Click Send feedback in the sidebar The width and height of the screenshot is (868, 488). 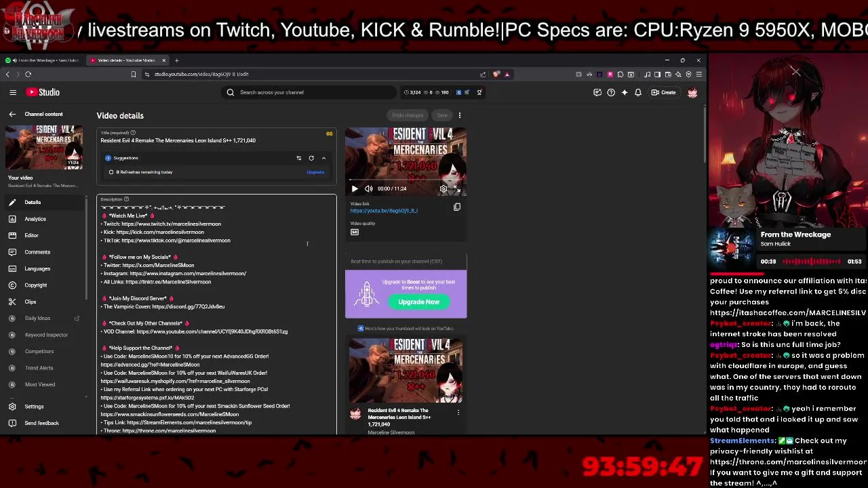[x=44, y=423]
